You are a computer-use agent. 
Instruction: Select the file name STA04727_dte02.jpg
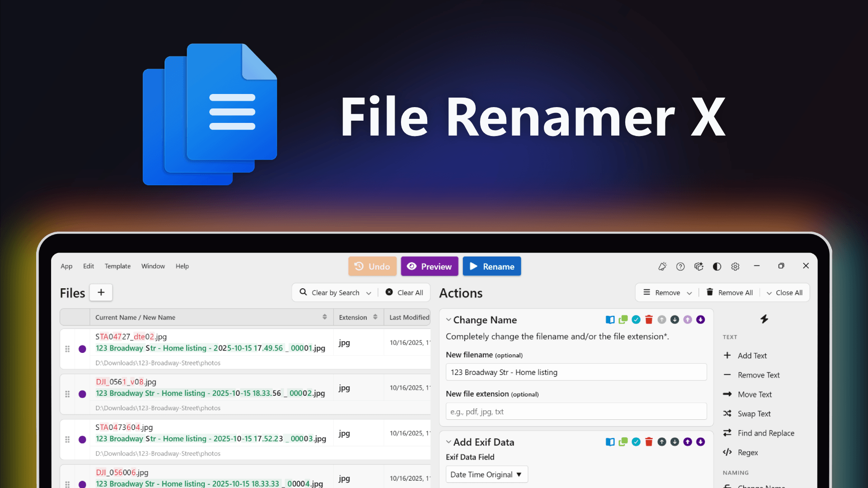coord(131,337)
